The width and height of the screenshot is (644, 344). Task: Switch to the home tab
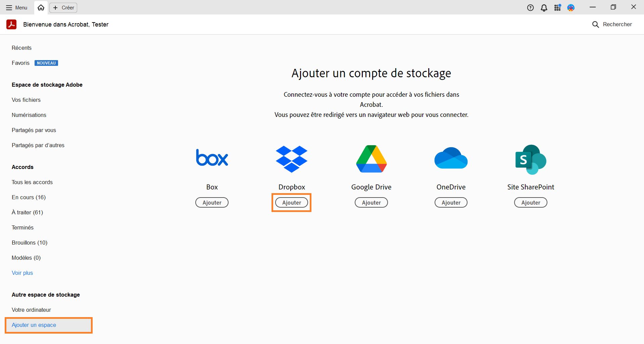click(41, 7)
